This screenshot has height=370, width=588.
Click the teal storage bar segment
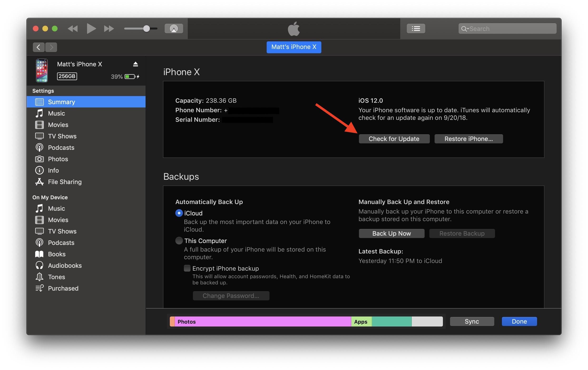(x=392, y=322)
